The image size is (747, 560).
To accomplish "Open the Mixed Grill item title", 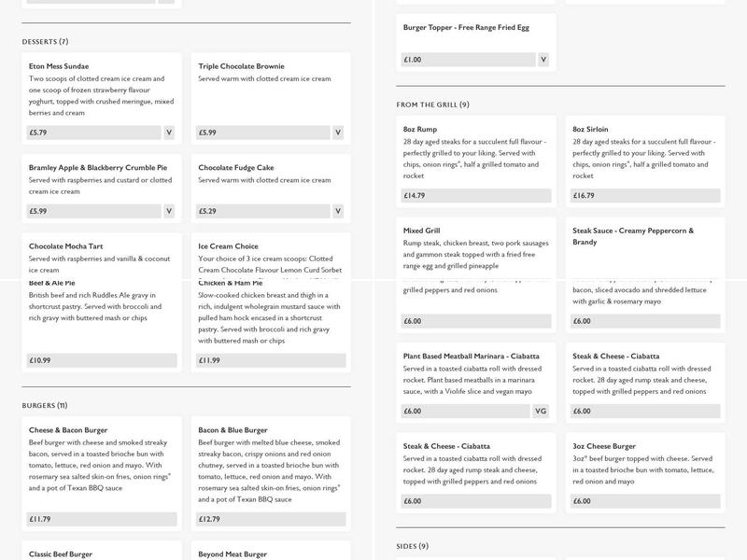I will [421, 231].
